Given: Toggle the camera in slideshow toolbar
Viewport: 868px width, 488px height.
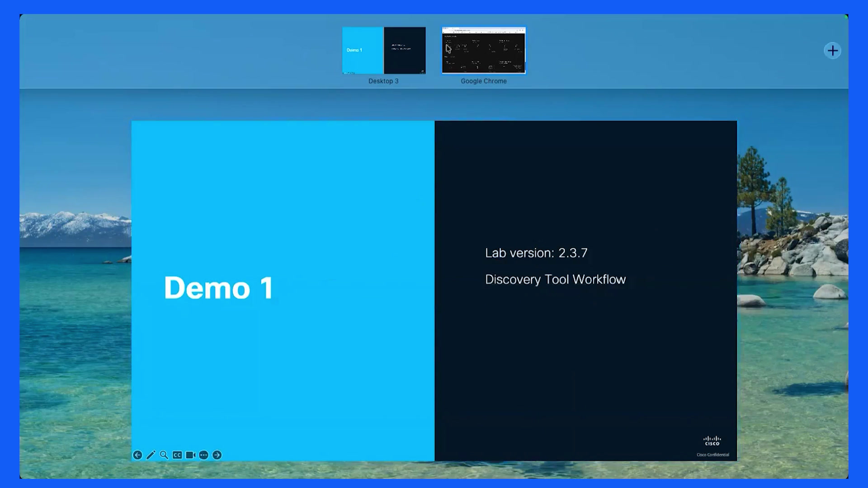Looking at the screenshot, I should pyautogui.click(x=190, y=455).
